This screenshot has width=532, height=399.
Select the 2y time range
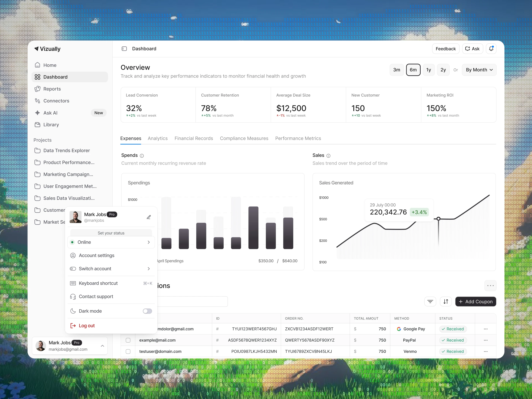(443, 70)
